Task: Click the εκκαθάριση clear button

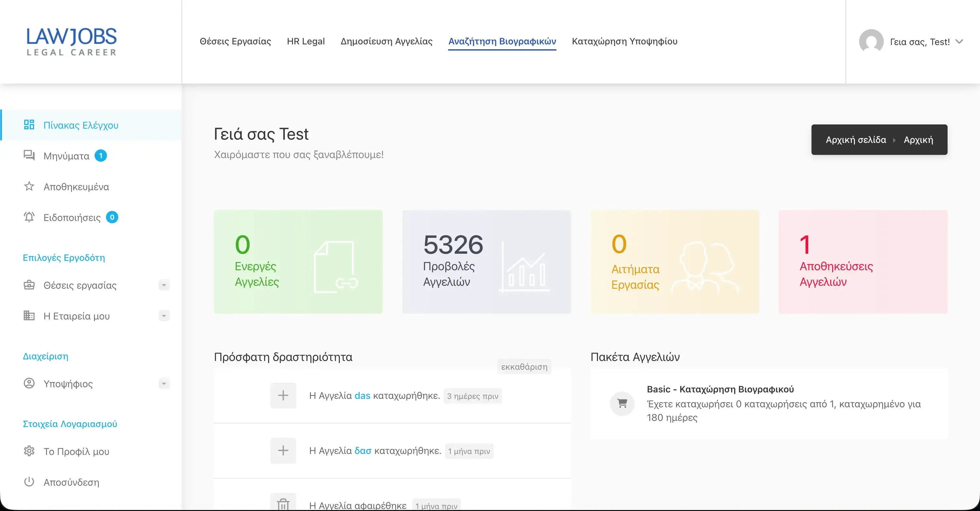Action: tap(524, 367)
